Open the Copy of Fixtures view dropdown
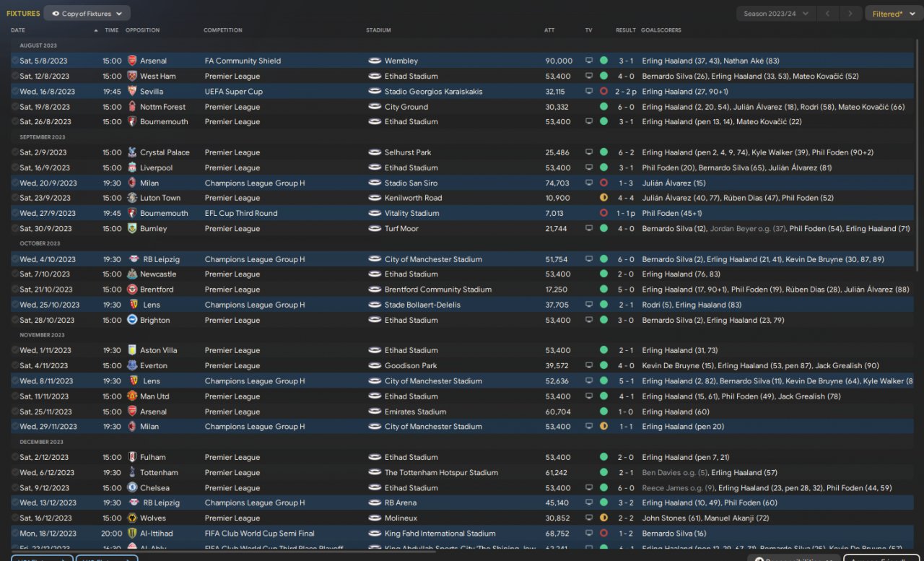The image size is (924, 561). (87, 13)
